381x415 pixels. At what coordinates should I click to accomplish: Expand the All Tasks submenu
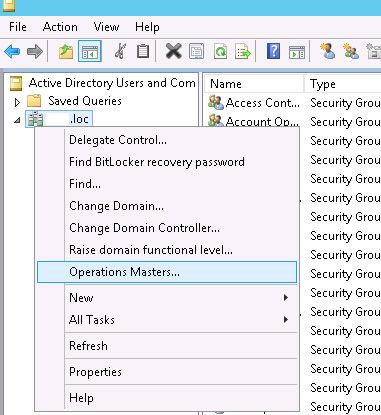point(167,320)
